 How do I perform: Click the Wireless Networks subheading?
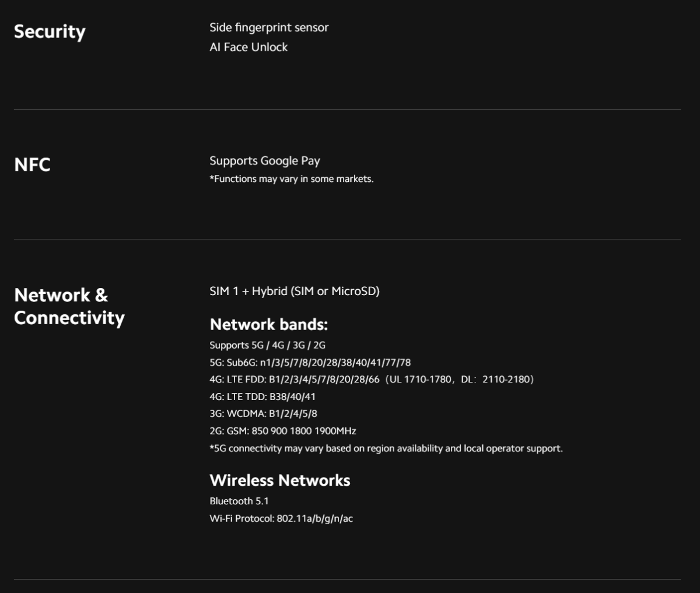280,480
